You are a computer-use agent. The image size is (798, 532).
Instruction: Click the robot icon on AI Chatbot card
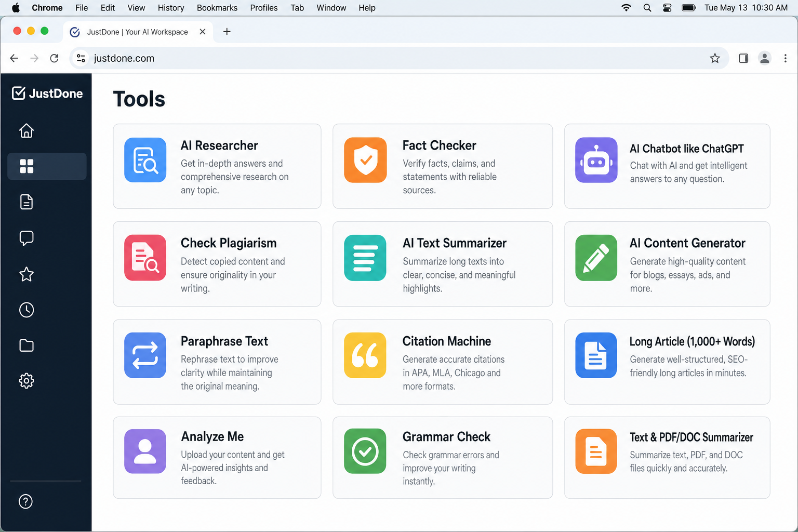click(596, 160)
